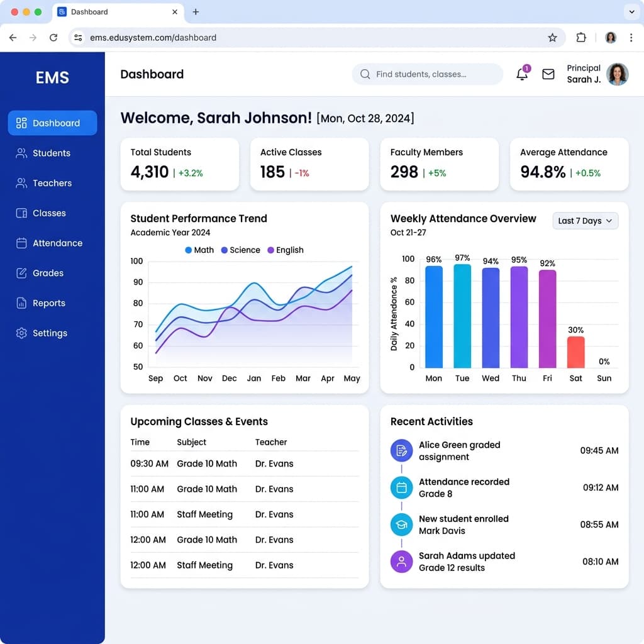This screenshot has width=644, height=644.
Task: Toggle Science series in chart legend
Action: coord(240,250)
